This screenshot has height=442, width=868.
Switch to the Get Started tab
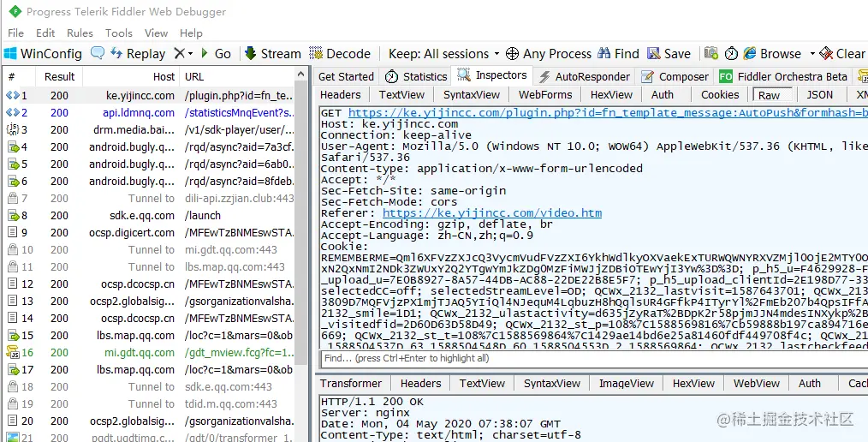click(x=346, y=76)
